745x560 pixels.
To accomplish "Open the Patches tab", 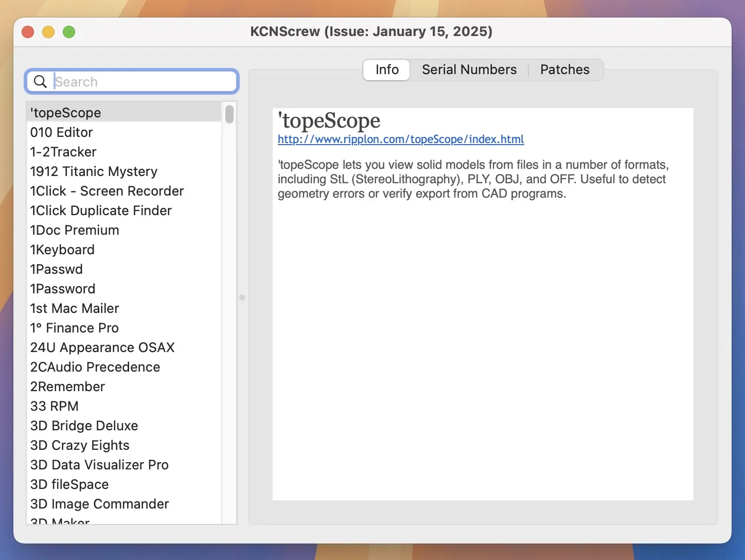I will tap(565, 69).
